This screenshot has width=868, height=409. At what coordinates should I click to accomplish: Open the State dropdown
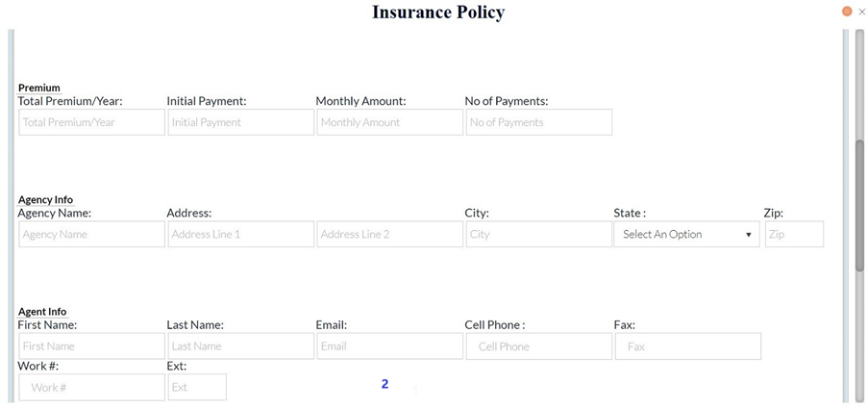pyautogui.click(x=686, y=235)
